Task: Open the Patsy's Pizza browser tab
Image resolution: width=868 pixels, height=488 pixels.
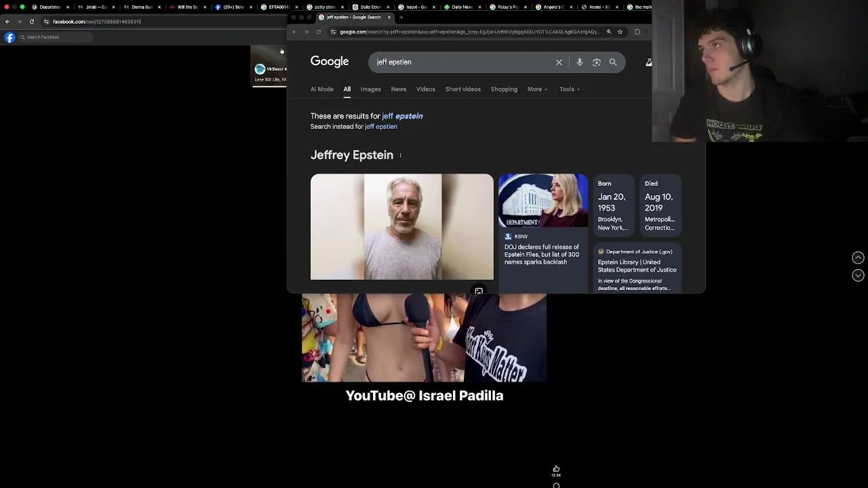Action: coord(508,7)
